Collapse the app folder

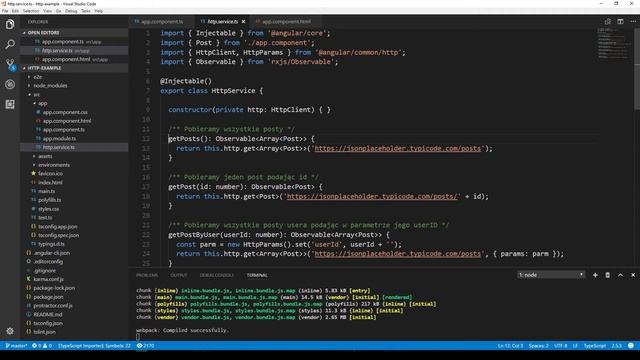(42, 103)
